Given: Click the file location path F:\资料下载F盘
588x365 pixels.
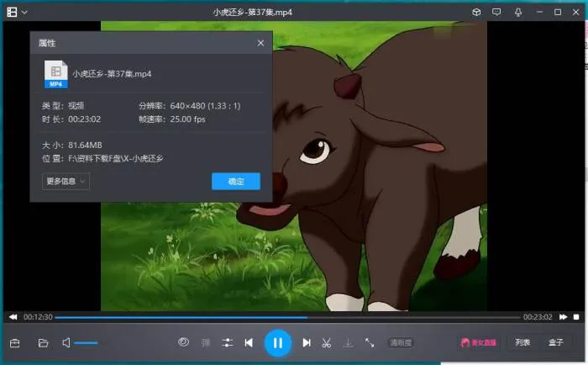Looking at the screenshot, I should click(x=116, y=158).
